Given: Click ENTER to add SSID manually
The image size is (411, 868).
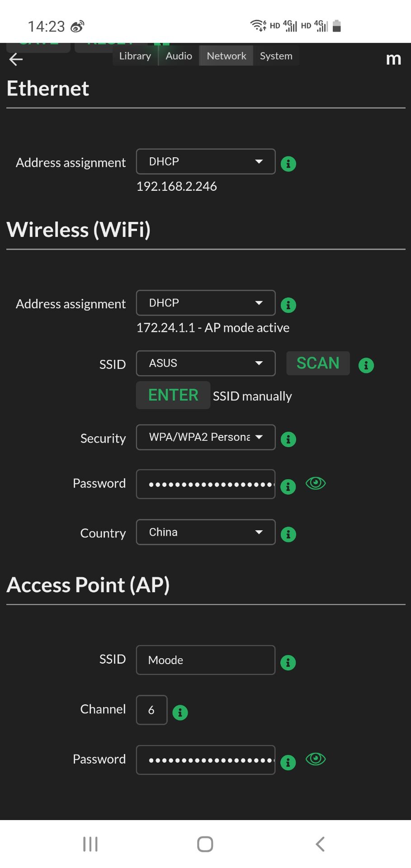Looking at the screenshot, I should [x=173, y=395].
